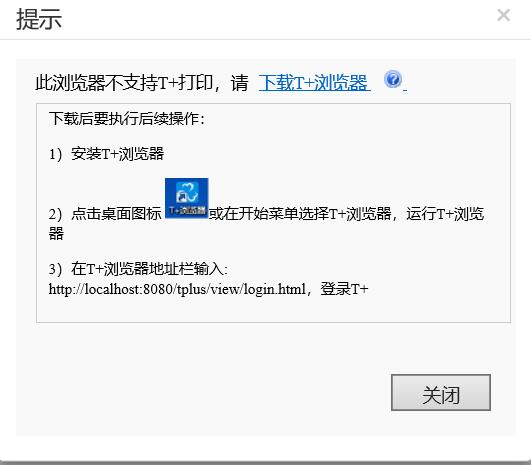Click the T+浏览器 caption under shortcut icon
531x465 pixels.
187,210
